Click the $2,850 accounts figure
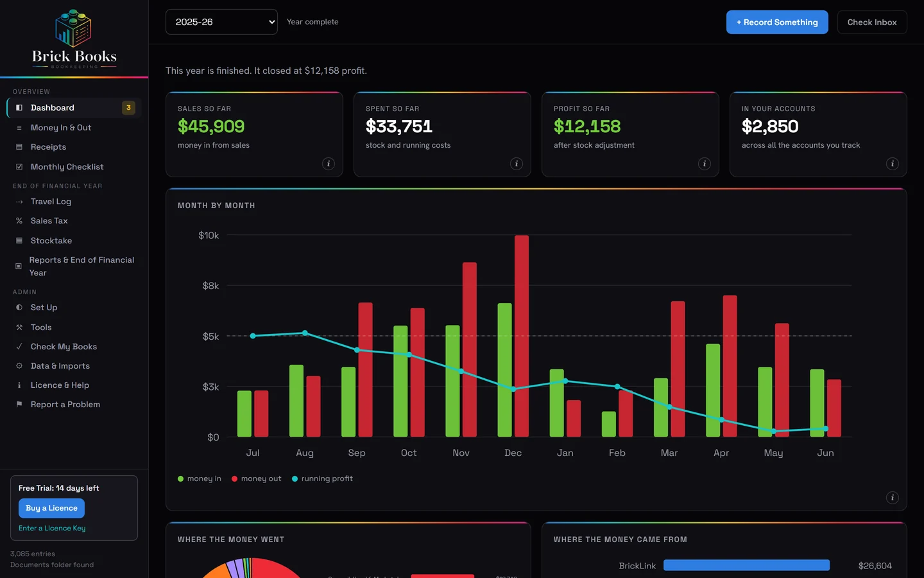The image size is (924, 578). click(770, 127)
